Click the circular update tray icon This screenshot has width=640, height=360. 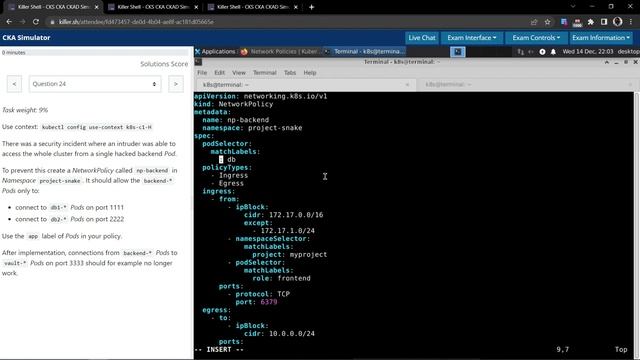coord(542,52)
